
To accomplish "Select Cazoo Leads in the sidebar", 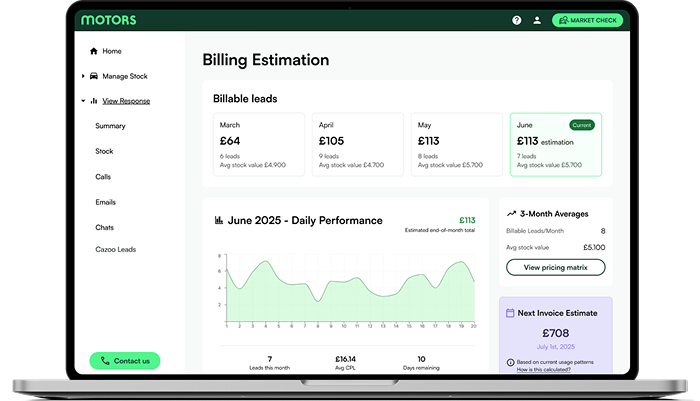I will [115, 249].
